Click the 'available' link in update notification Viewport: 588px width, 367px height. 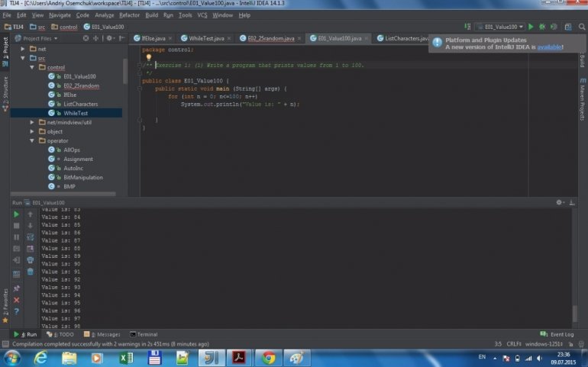549,47
